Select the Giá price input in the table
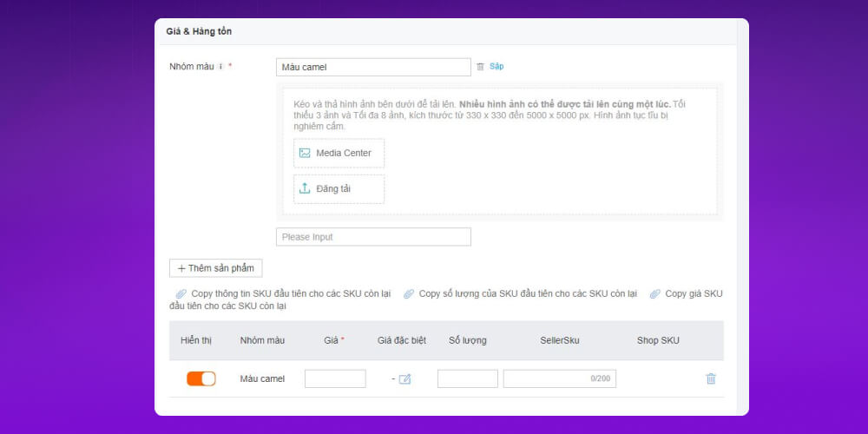This screenshot has height=434, width=868. pos(335,378)
